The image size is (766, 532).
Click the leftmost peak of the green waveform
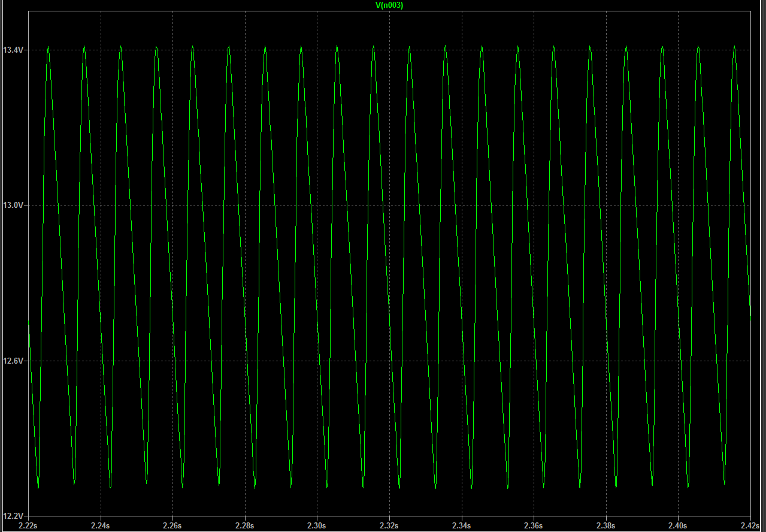tap(48, 46)
